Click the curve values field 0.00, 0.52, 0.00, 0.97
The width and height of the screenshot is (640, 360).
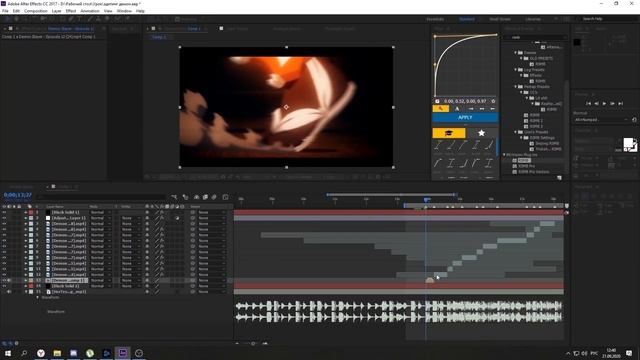click(x=465, y=101)
